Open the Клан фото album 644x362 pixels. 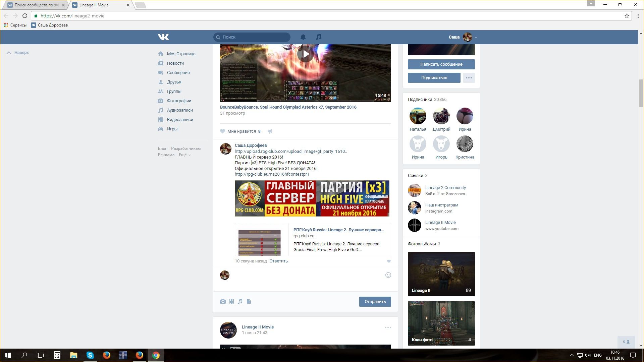click(441, 323)
